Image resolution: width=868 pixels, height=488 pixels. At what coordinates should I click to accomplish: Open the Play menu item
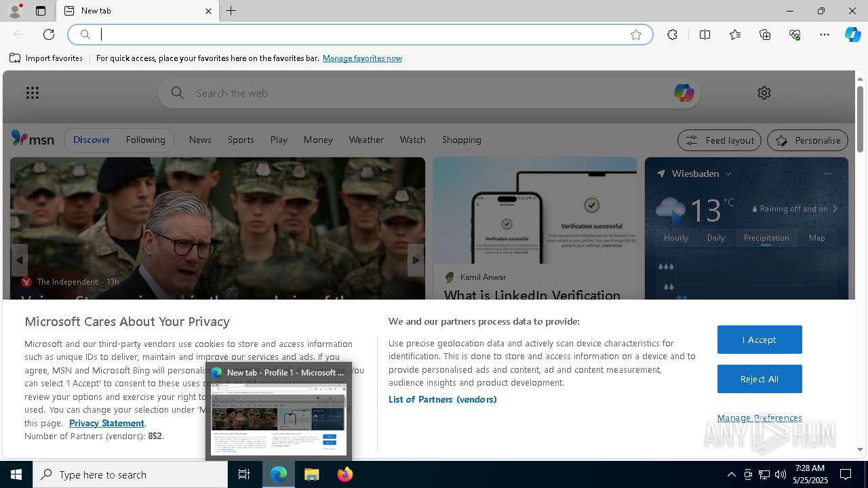(x=279, y=140)
